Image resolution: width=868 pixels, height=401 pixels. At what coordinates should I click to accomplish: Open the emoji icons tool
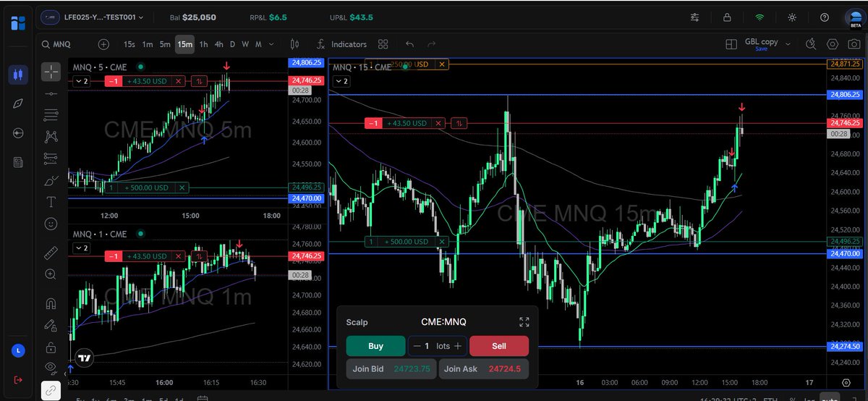point(51,224)
